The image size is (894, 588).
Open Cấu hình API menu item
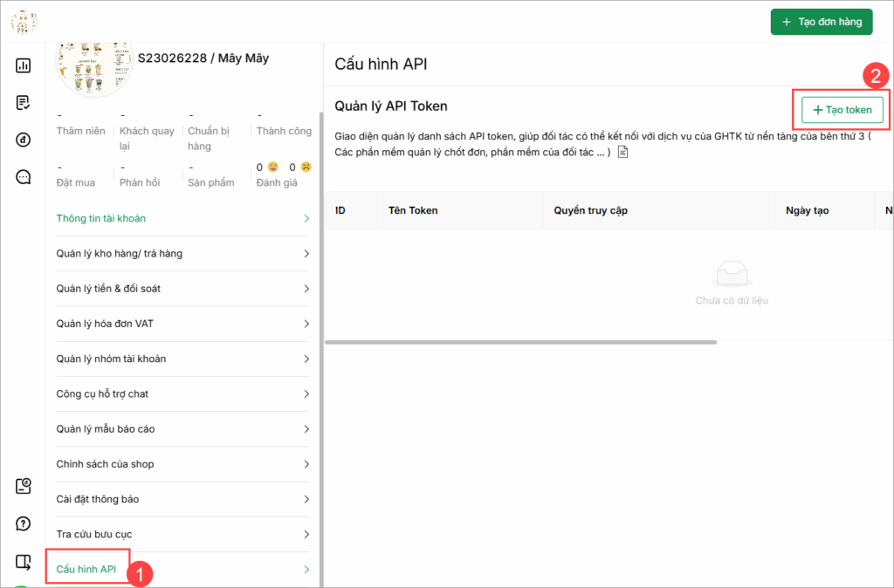pos(86,570)
